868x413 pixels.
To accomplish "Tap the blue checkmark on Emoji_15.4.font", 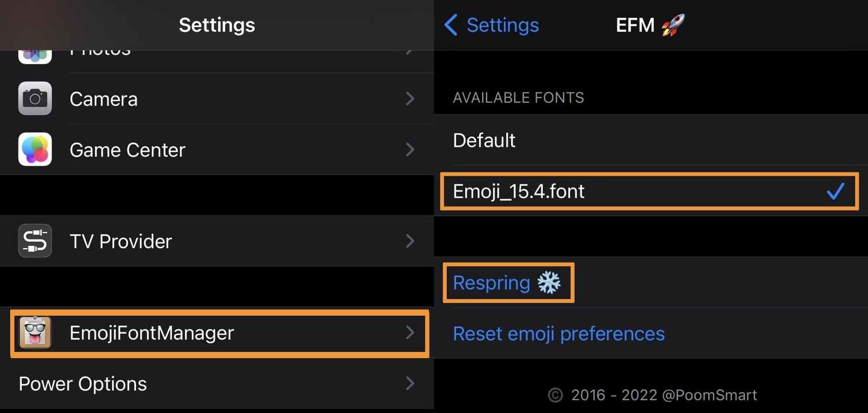I will [x=836, y=191].
